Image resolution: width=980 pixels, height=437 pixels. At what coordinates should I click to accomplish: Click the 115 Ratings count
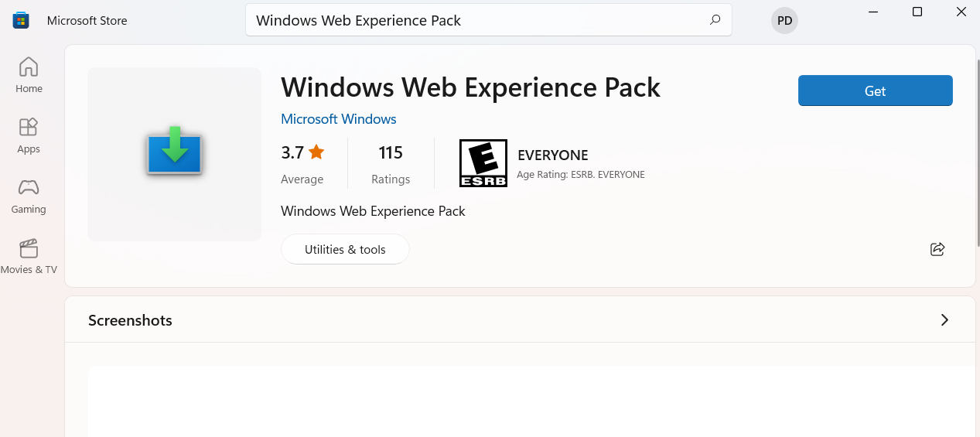[391, 164]
